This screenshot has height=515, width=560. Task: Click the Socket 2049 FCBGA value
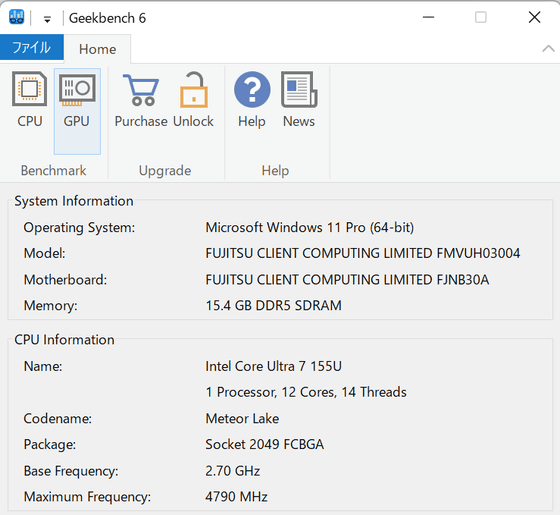[265, 445]
